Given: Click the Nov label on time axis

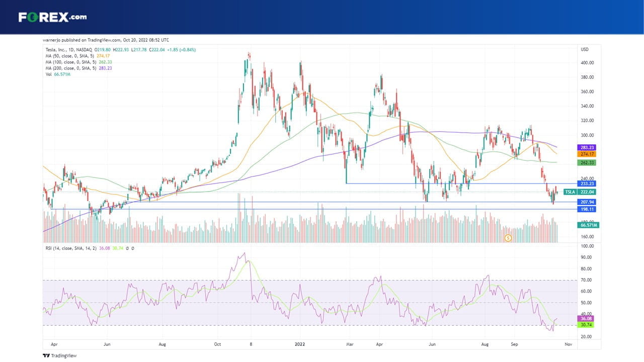Looking at the screenshot, I should tap(569, 345).
